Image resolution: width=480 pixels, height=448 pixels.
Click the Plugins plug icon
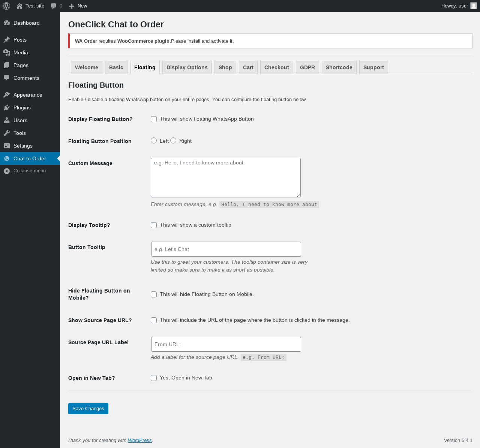click(7, 108)
